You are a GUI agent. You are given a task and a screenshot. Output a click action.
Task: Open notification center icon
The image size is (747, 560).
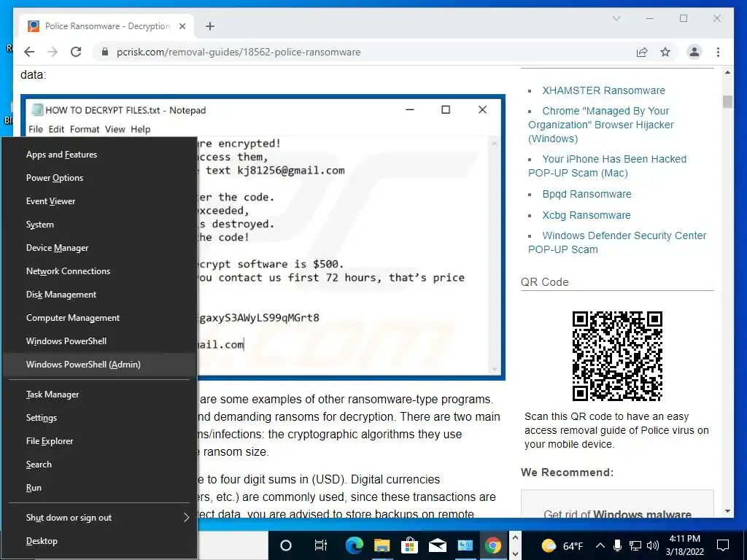pos(723,545)
